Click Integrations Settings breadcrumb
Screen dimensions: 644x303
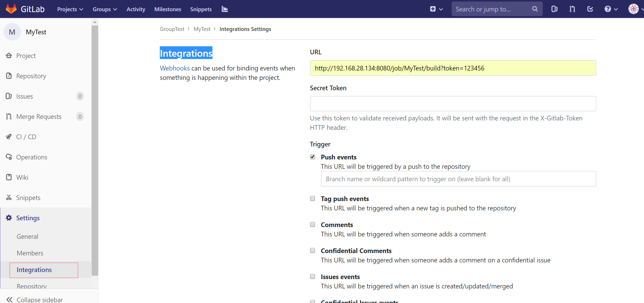[245, 29]
